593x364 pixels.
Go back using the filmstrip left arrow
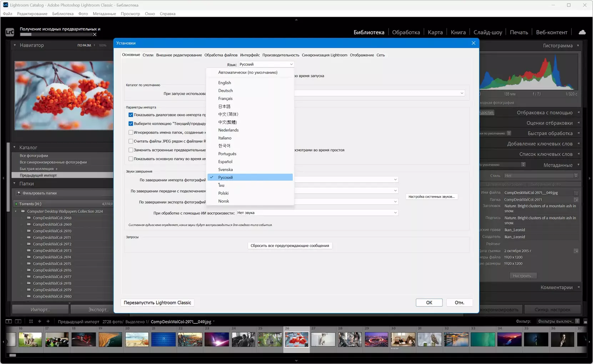click(40, 322)
